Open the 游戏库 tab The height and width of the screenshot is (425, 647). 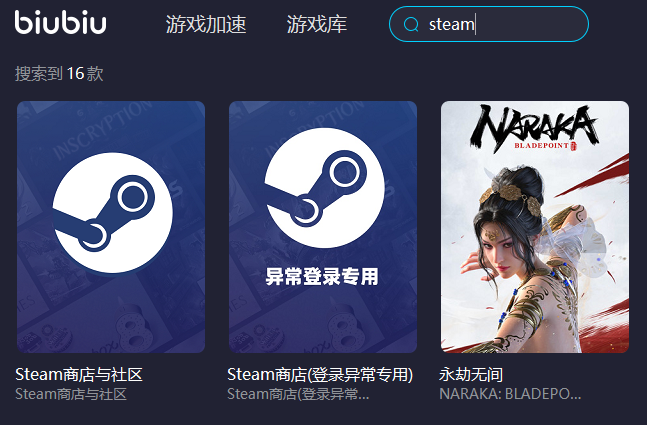pos(316,24)
